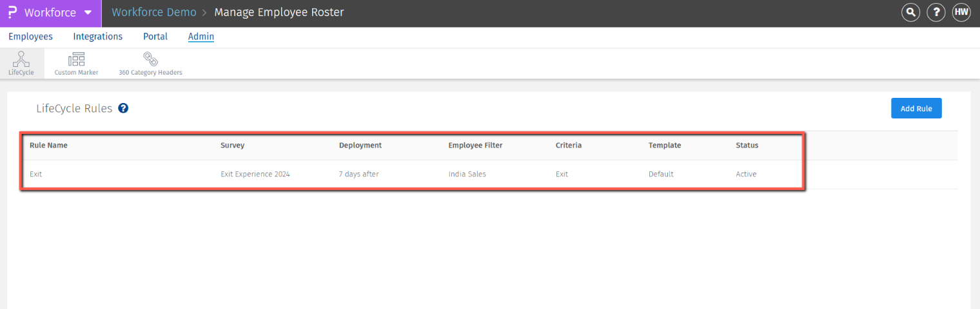Click the LifeCycle Rules heading
The height and width of the screenshot is (309, 980).
click(x=74, y=108)
